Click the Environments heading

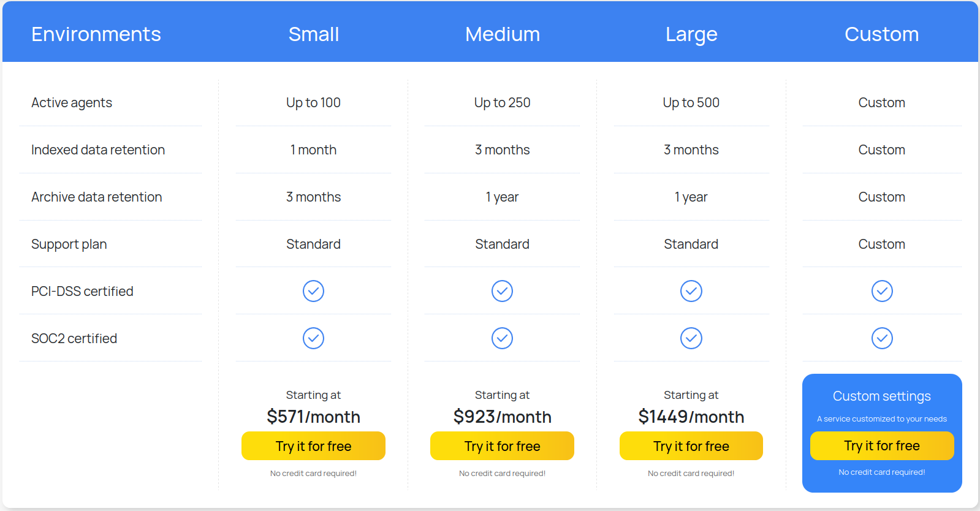[96, 34]
